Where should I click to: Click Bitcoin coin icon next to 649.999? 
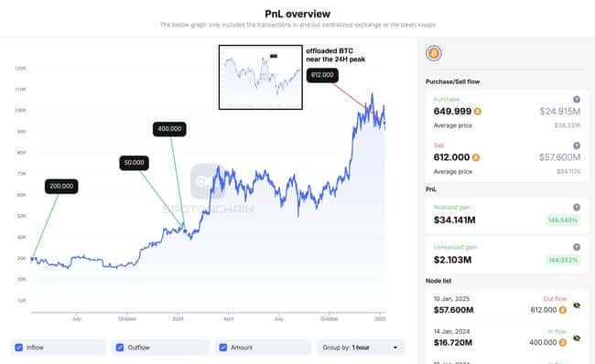(477, 112)
